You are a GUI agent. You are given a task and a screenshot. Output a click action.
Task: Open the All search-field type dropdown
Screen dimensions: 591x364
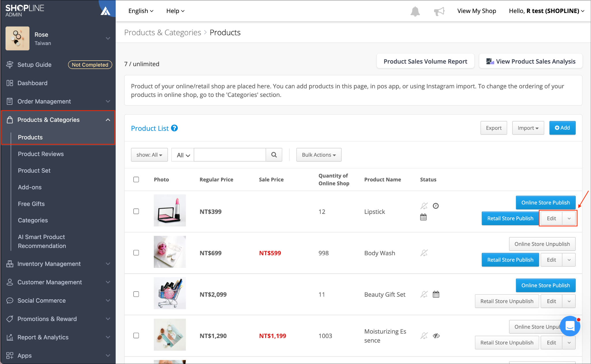point(183,155)
